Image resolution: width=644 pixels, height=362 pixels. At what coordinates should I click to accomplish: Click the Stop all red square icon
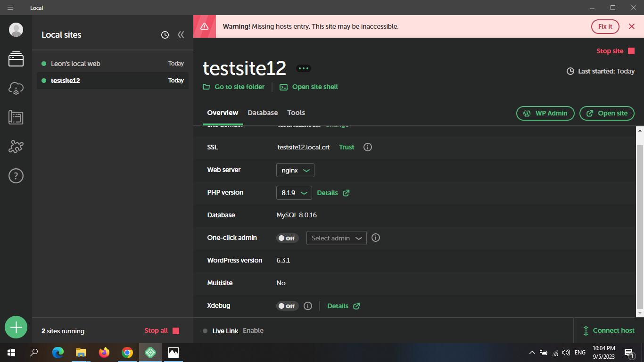(x=176, y=331)
